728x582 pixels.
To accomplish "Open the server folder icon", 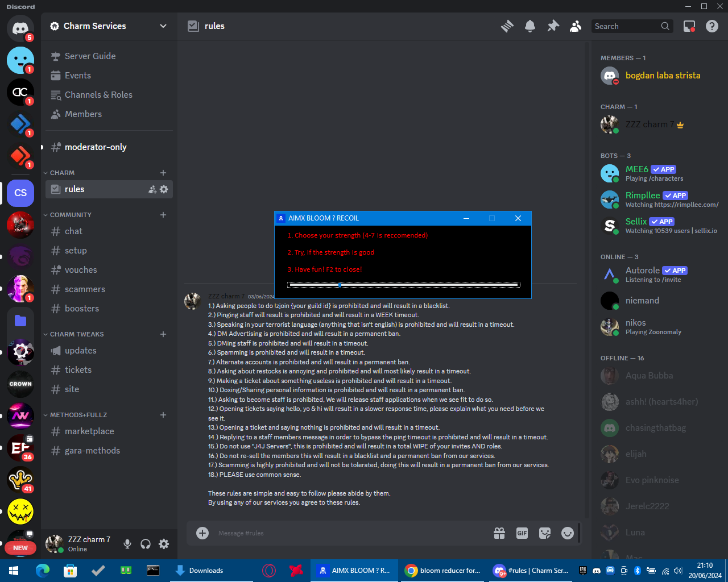I will (x=20, y=320).
